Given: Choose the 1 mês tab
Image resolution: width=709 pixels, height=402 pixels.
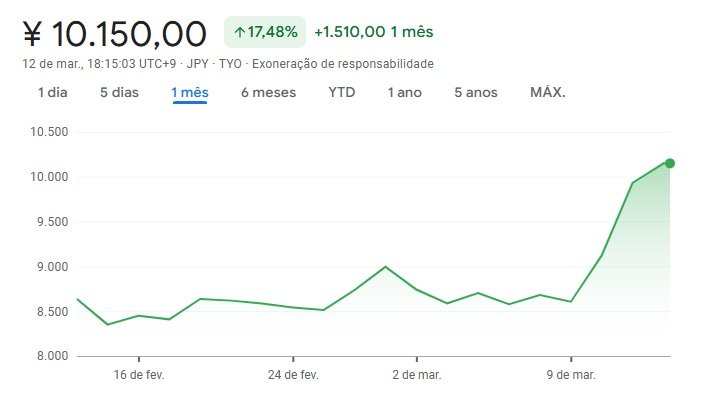Looking at the screenshot, I should click(189, 93).
